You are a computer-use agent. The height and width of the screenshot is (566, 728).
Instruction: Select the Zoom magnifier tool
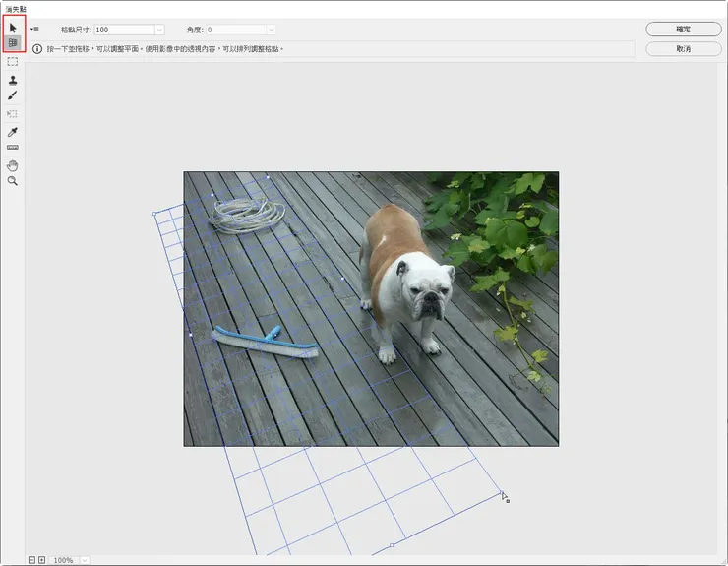13,181
